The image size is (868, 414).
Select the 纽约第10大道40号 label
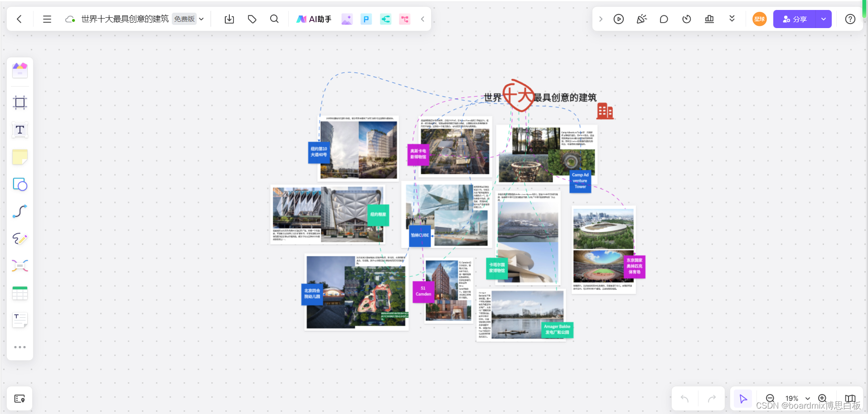(319, 152)
